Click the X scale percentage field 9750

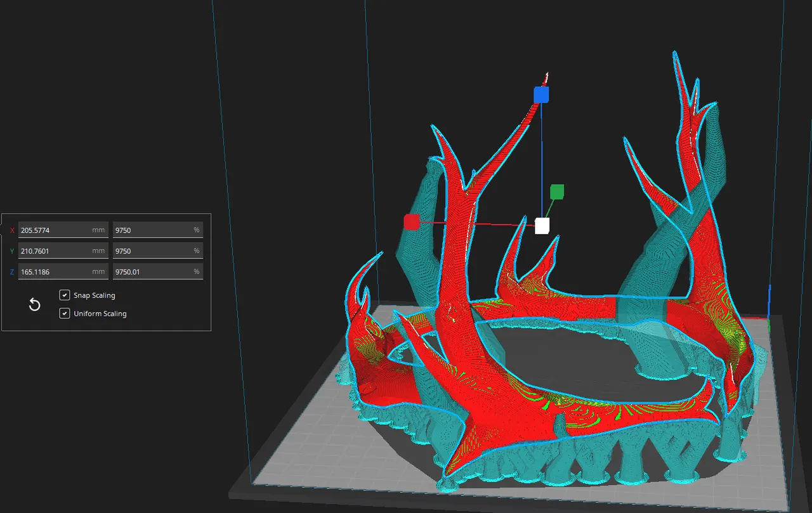[157, 230]
